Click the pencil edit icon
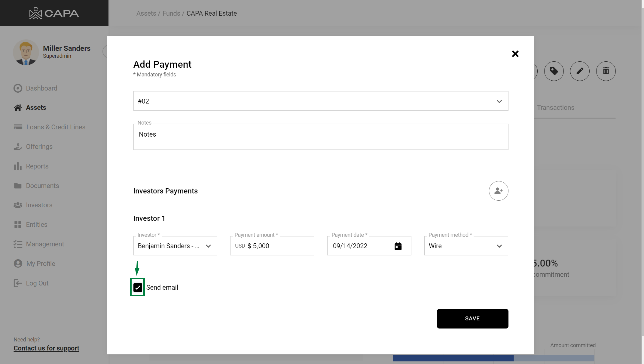The width and height of the screenshot is (644, 364). click(x=580, y=71)
